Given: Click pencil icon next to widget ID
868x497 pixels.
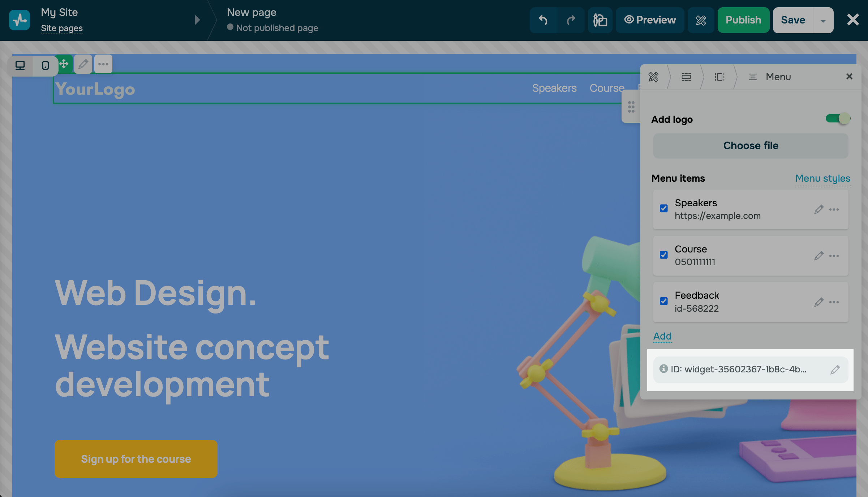Looking at the screenshot, I should click(x=835, y=369).
